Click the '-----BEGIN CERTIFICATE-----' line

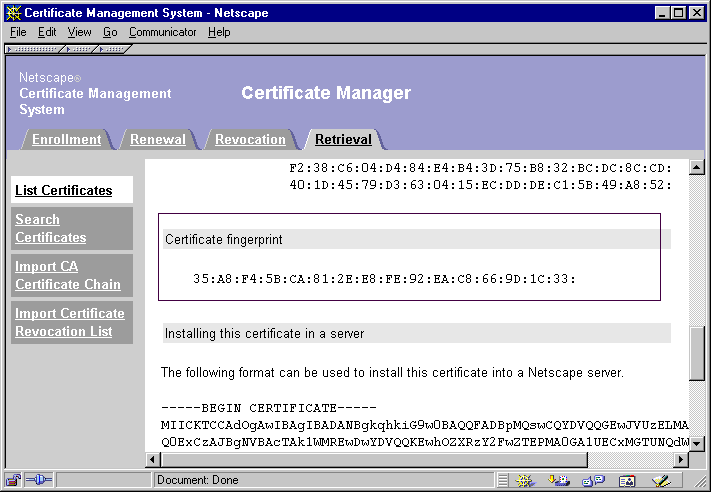[268, 408]
